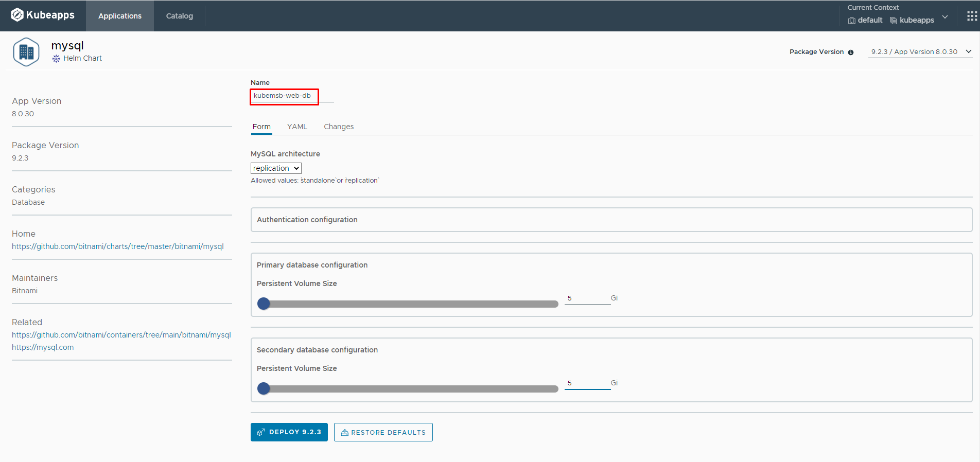Open the bitnami charts Home GitHub link
Viewport: 980px width, 462px height.
point(118,246)
